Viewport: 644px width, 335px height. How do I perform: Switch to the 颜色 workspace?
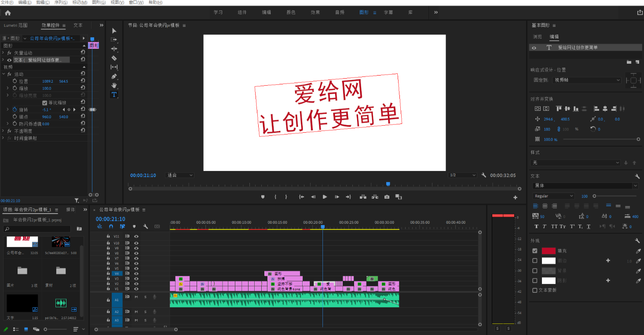291,12
